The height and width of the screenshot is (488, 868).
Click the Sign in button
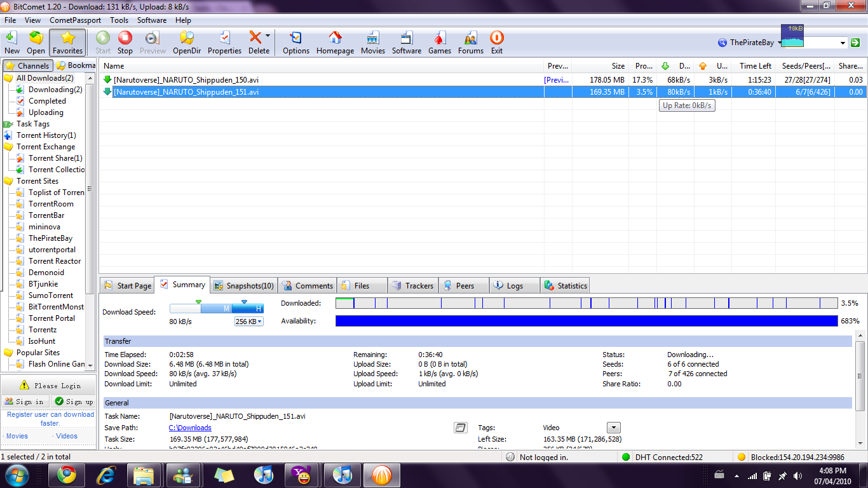tap(25, 402)
